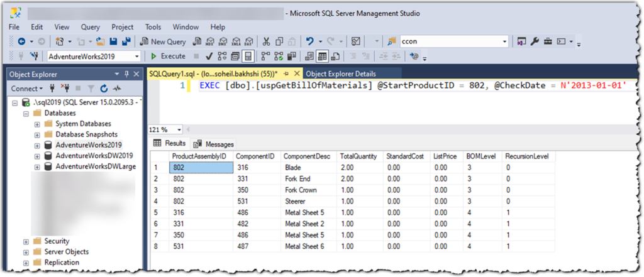Click the wrench Properties icon

(535, 41)
